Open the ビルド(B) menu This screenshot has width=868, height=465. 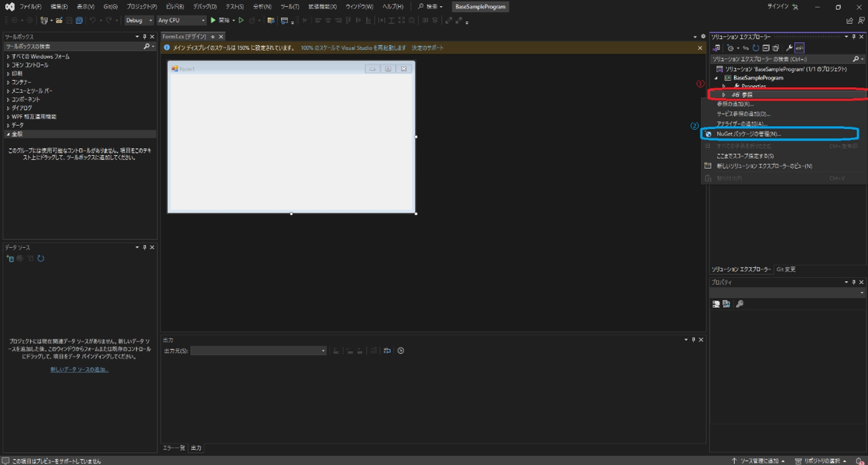175,7
